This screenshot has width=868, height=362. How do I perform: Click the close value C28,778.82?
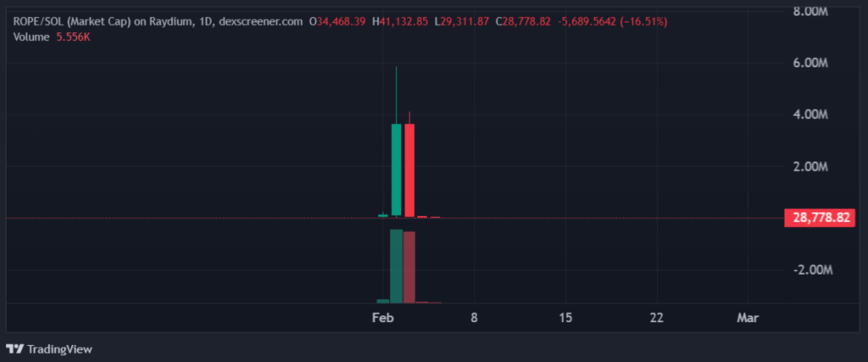523,21
